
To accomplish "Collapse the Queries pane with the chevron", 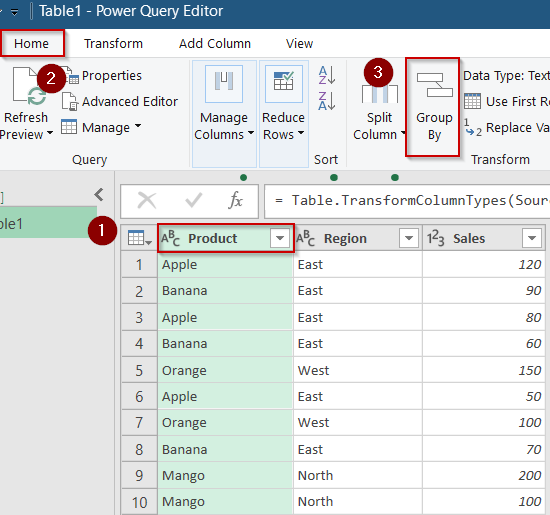I will pos(99,194).
